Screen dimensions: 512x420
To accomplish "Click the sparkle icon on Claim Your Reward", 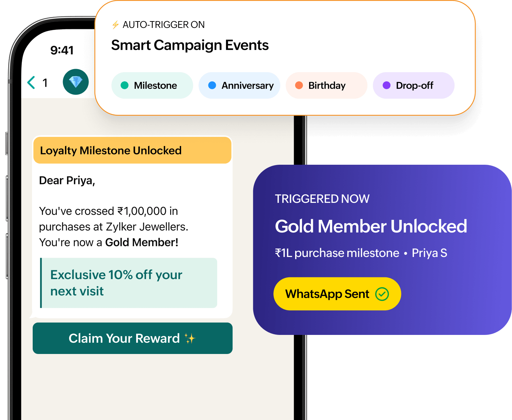I will pos(191,337).
